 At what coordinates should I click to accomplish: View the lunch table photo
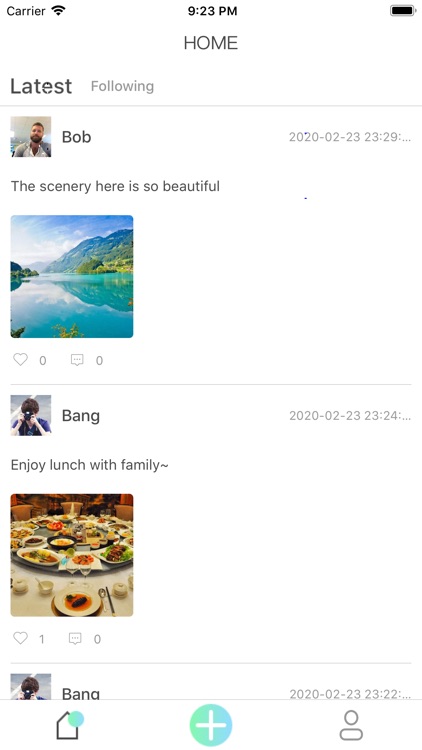[x=72, y=555]
